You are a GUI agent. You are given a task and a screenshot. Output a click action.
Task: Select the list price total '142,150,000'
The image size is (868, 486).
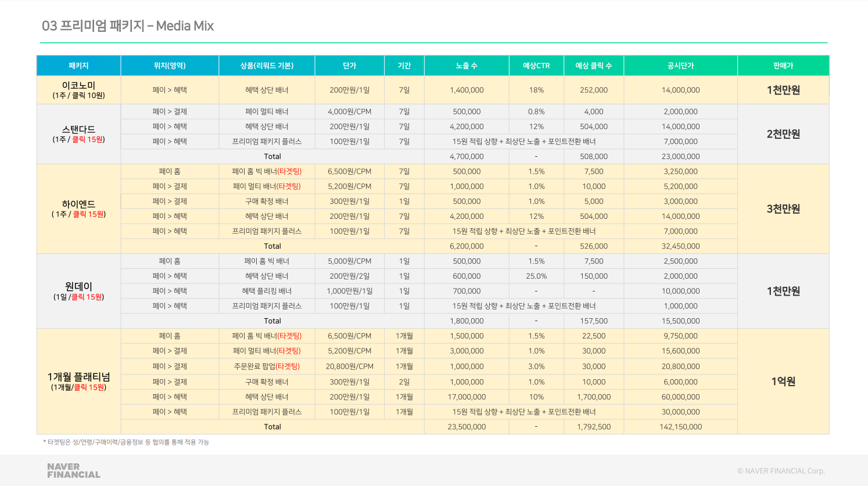tap(680, 427)
